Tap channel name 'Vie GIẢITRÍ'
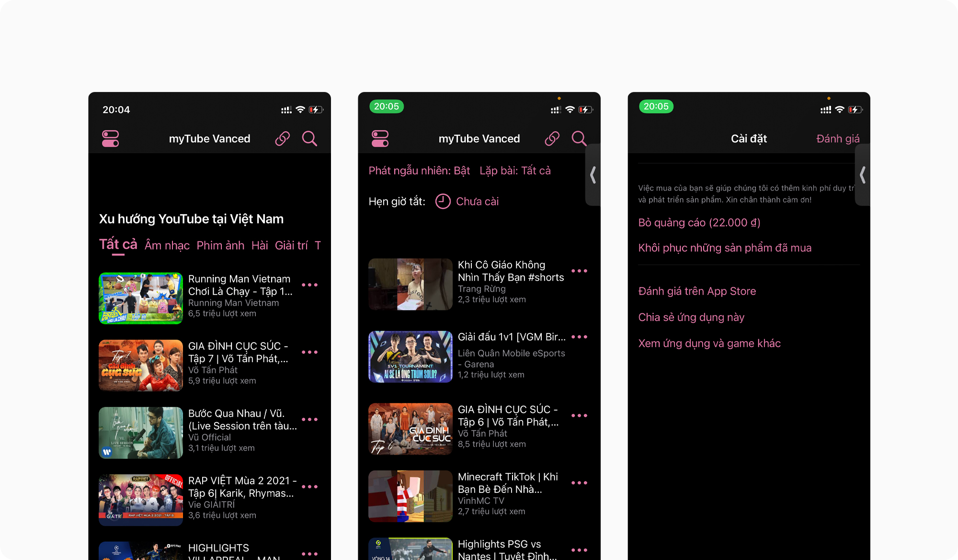This screenshot has height=560, width=958. click(212, 505)
